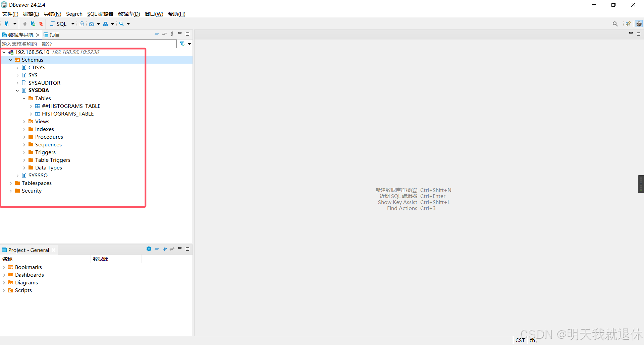Select the Security folder
This screenshot has height=345, width=644.
(32, 191)
